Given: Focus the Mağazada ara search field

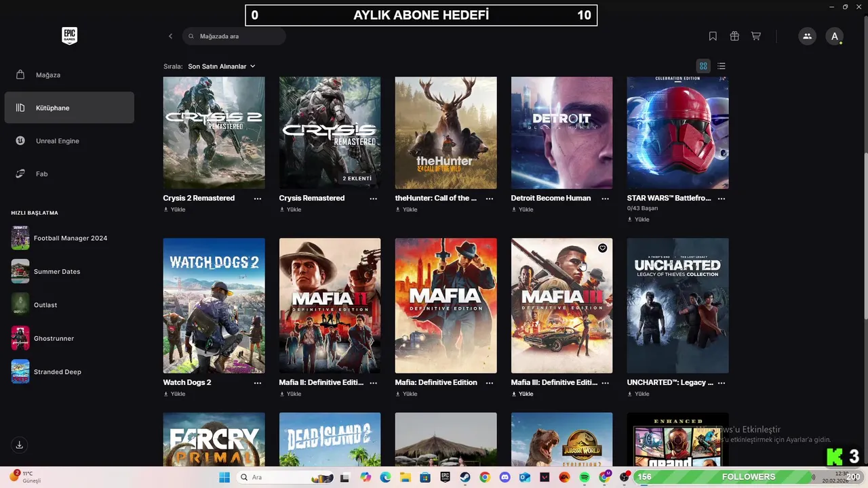Looking at the screenshot, I should click(x=234, y=36).
